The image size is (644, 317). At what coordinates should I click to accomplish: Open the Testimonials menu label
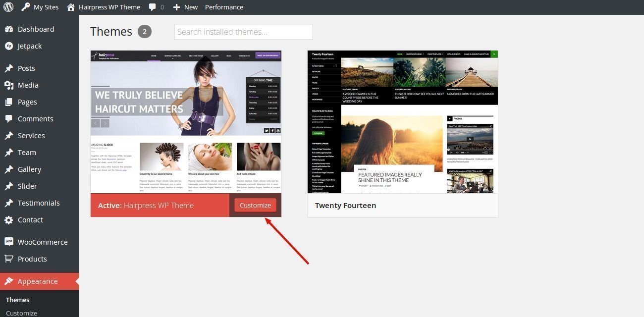tap(39, 203)
